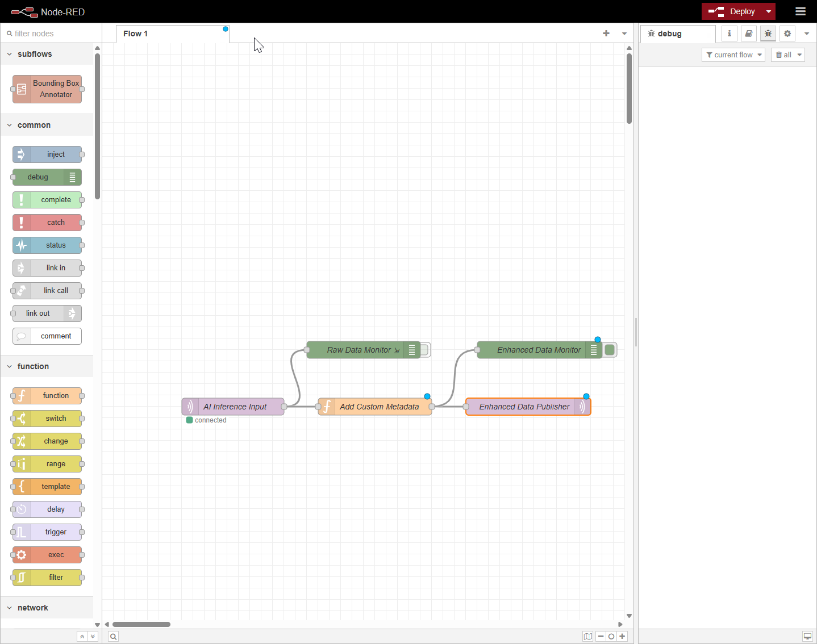
Task: Open the delete 'all' messages dropdown
Action: 787,55
